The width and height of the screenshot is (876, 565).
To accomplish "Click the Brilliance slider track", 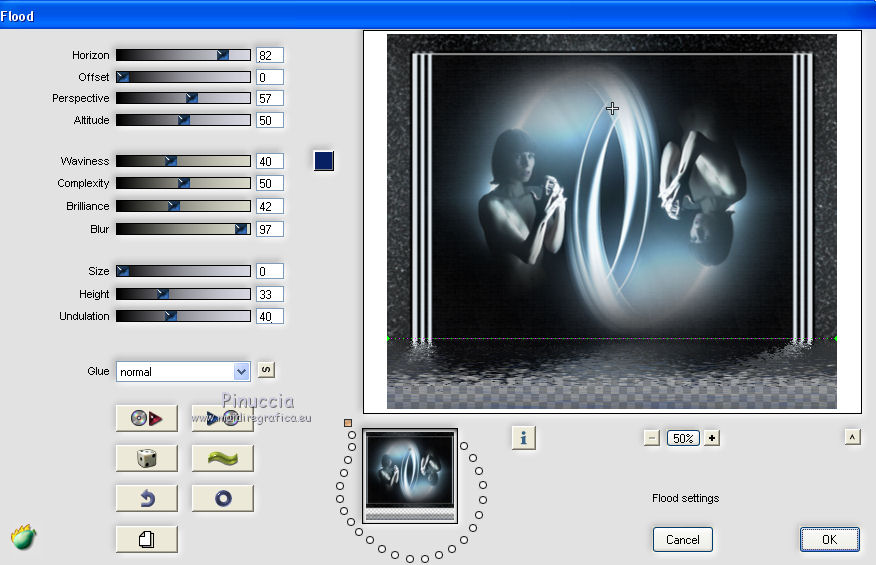I will [183, 206].
